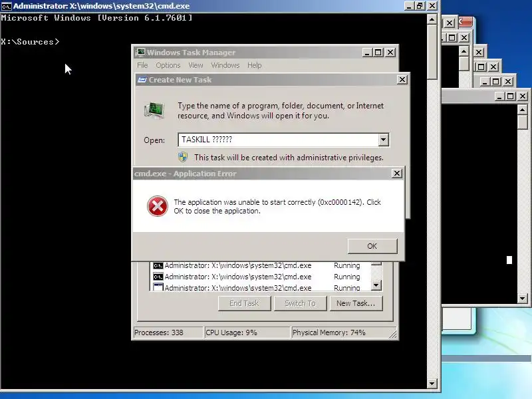Close the Windows Task Manager window

click(x=390, y=53)
